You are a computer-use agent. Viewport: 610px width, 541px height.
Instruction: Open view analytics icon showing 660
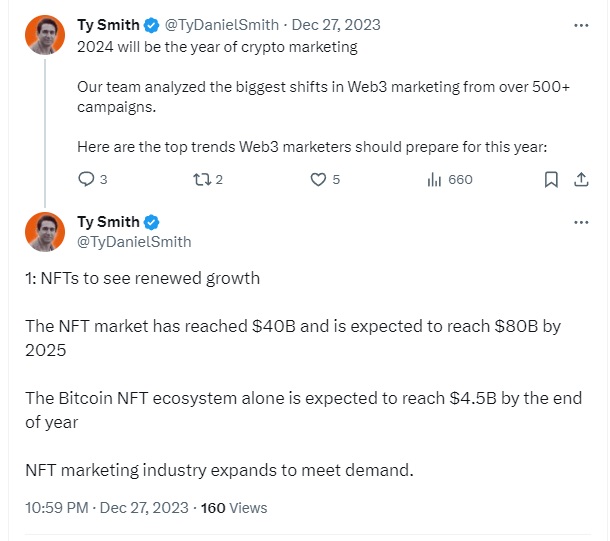(434, 179)
